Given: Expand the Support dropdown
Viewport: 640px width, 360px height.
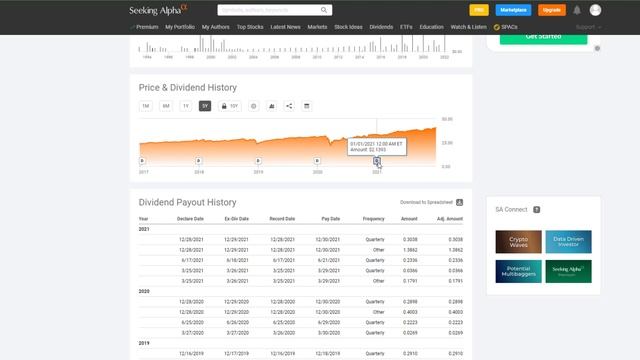Looking at the screenshot, I should click(589, 27).
